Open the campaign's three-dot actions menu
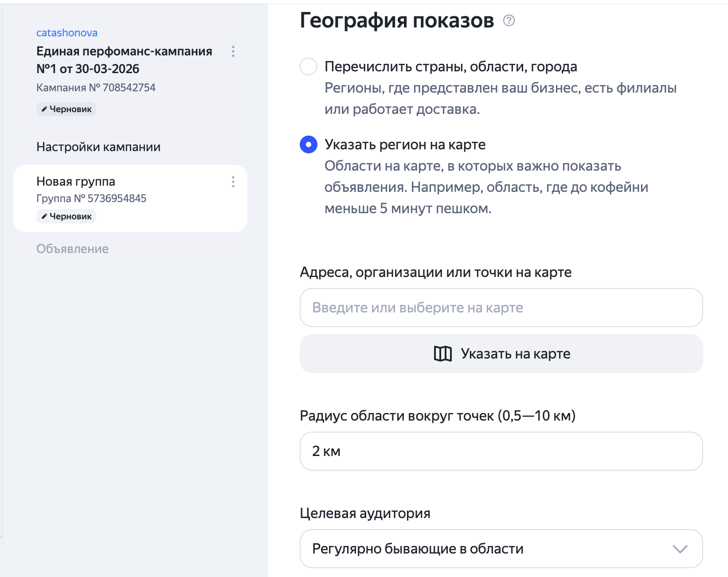728x577 pixels. (x=233, y=51)
